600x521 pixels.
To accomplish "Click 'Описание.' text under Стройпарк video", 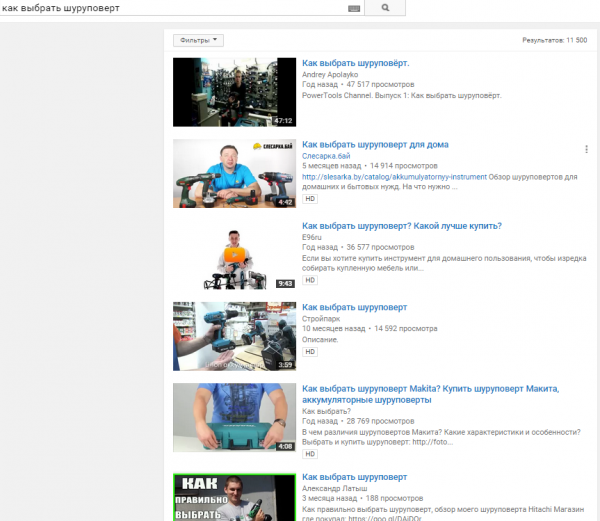I will (320, 340).
